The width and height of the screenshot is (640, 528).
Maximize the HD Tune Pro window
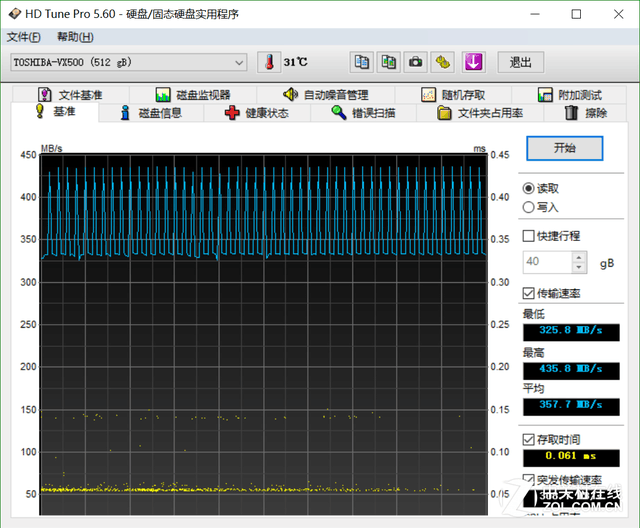pos(576,14)
